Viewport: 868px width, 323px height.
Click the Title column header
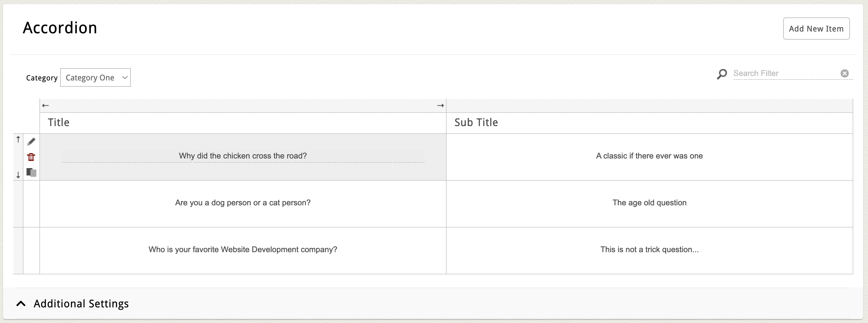point(59,122)
